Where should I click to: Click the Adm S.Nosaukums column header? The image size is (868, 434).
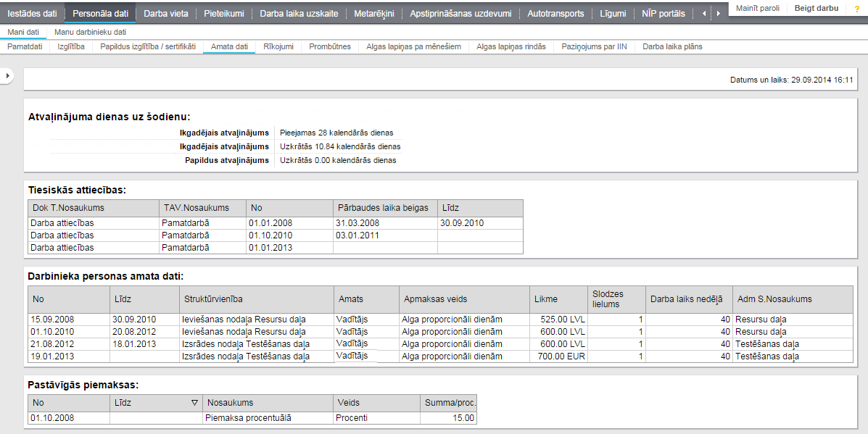click(x=793, y=299)
